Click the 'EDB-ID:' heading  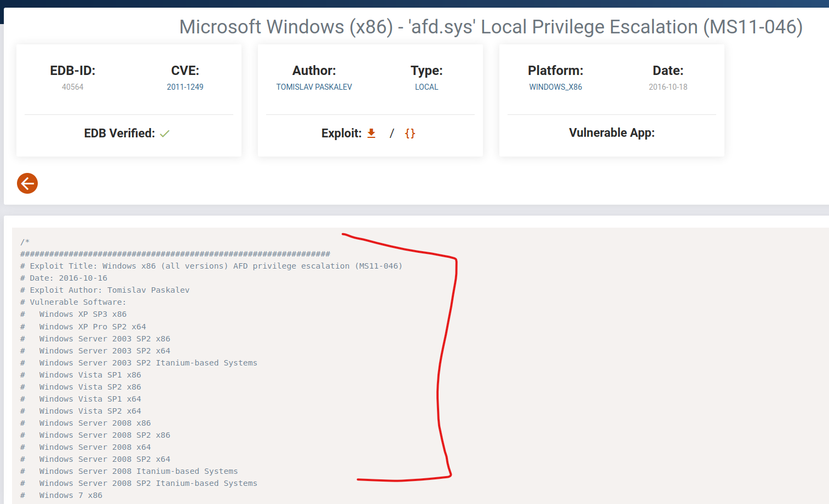point(73,71)
